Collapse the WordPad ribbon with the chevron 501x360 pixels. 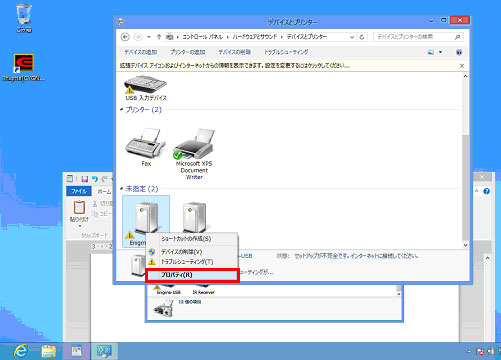click(x=476, y=191)
